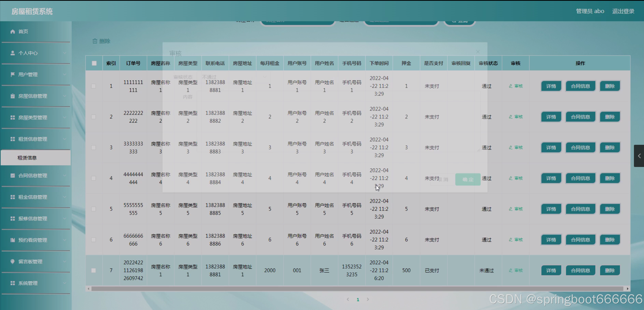Click the trash icon next to 删除
644x310 pixels.
[x=95, y=41]
